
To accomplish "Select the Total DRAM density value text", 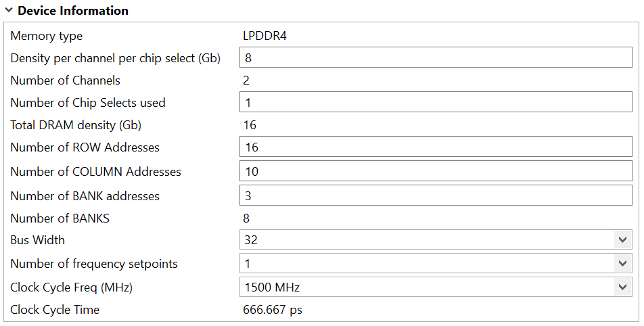I will click(250, 125).
